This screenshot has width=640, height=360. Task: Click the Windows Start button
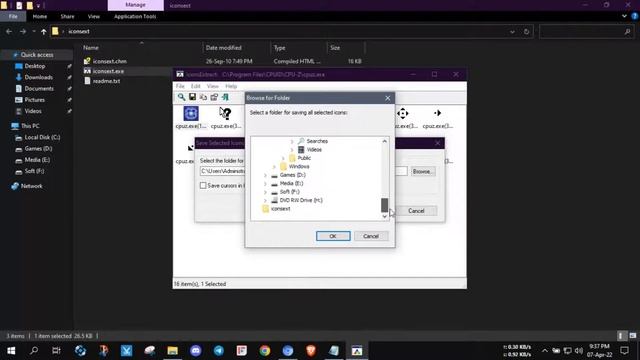[x=11, y=351]
